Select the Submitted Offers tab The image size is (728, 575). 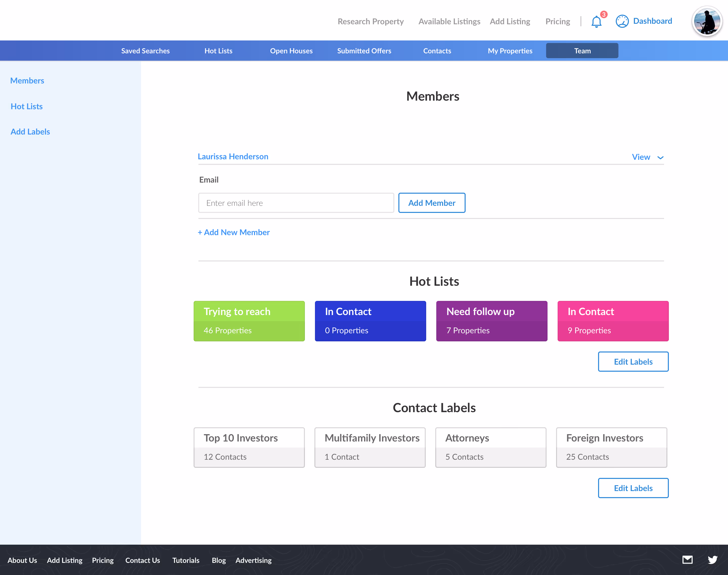[364, 51]
